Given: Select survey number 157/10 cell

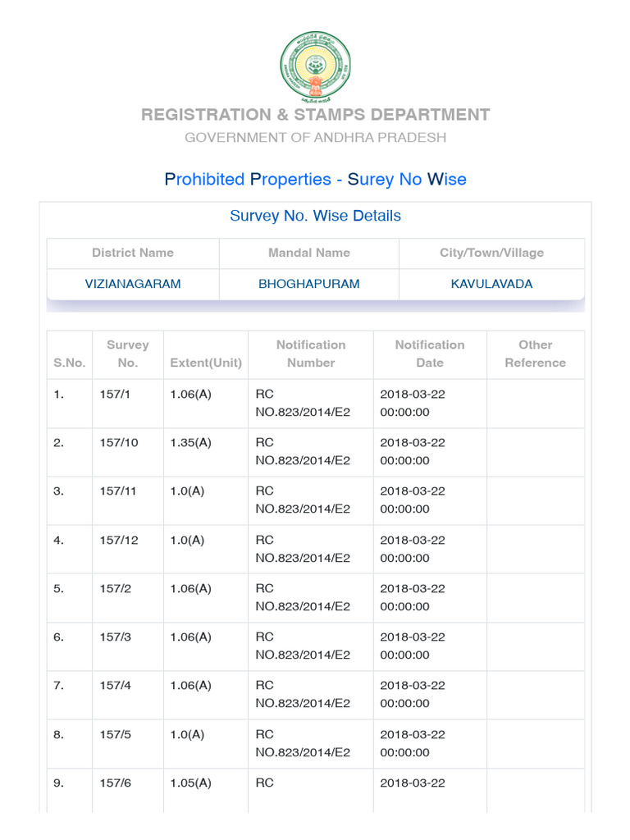Looking at the screenshot, I should (x=119, y=443).
